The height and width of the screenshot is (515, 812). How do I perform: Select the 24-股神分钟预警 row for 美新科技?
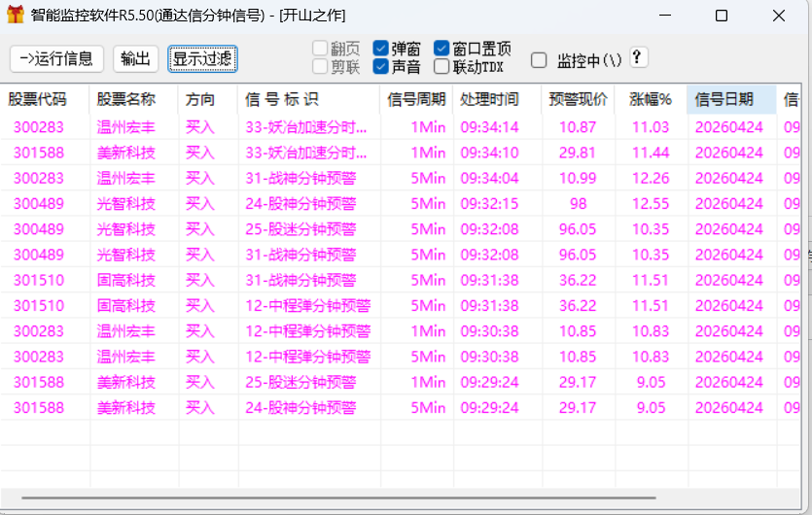click(x=400, y=407)
